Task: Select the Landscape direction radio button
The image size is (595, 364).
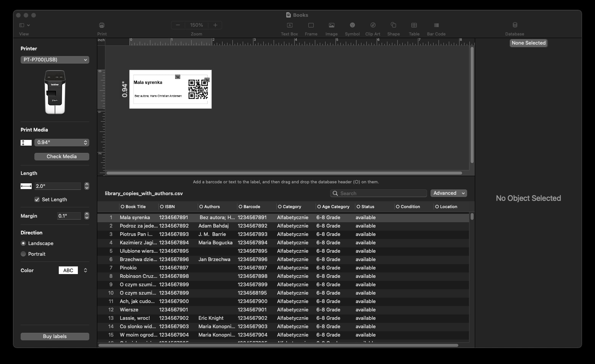Action: 23,243
